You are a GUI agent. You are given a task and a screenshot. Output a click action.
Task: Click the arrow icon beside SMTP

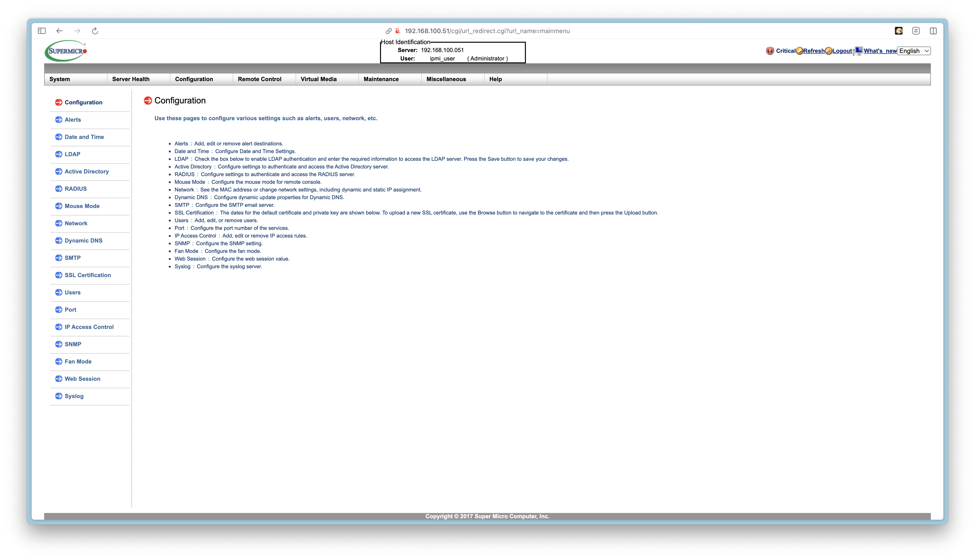(59, 258)
